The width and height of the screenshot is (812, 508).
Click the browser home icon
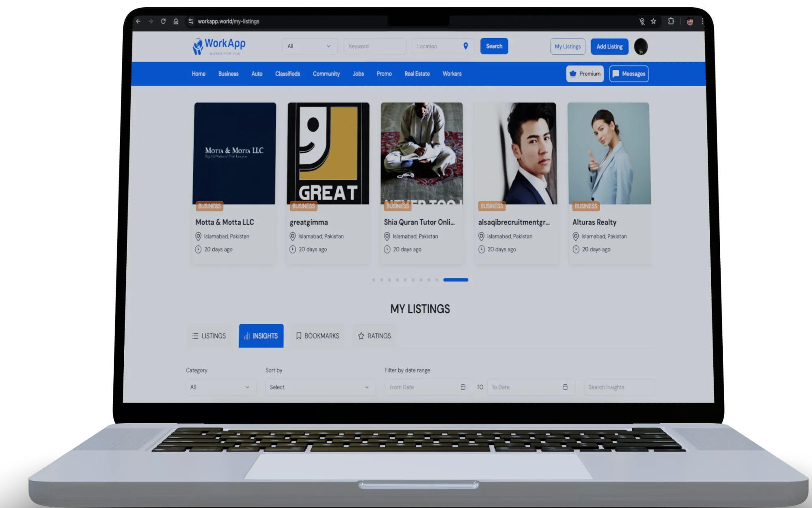[176, 22]
